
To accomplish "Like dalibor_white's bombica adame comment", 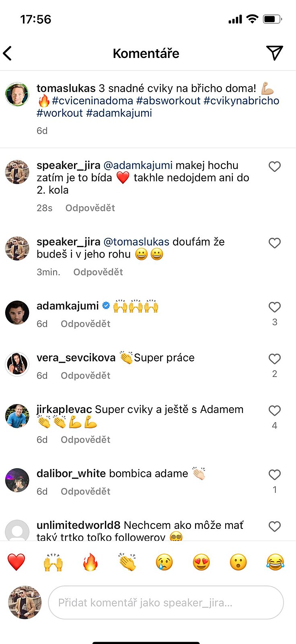I will click(275, 475).
